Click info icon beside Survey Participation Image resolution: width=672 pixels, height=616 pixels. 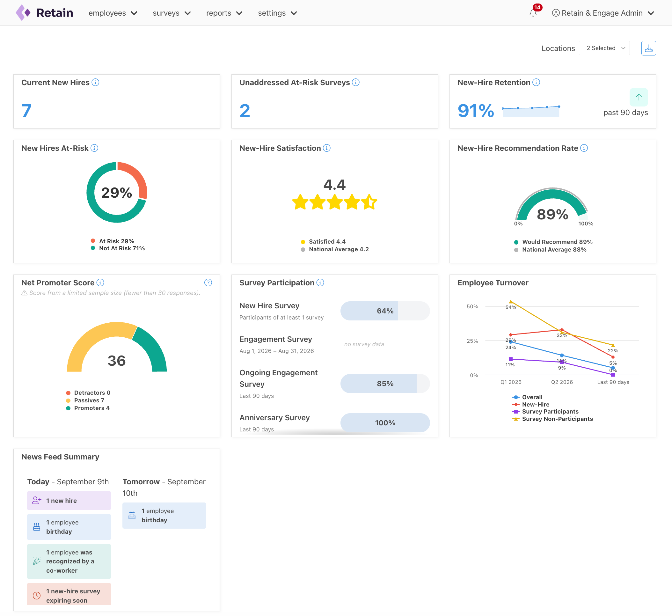point(320,283)
